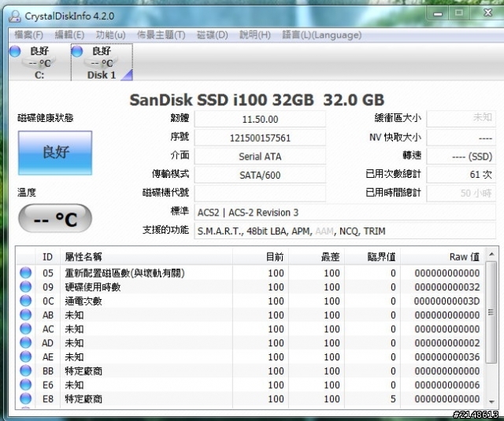Click the scroll up arrow of attribute list
This screenshot has width=504, height=421.
[491, 254]
